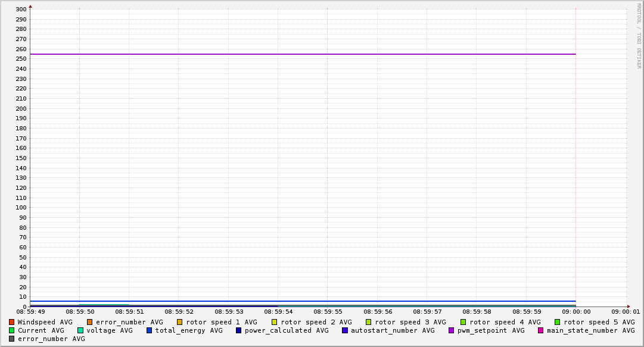Click the red Windspeed AVG legend swatch
This screenshot has width=644, height=347.
click(12, 322)
